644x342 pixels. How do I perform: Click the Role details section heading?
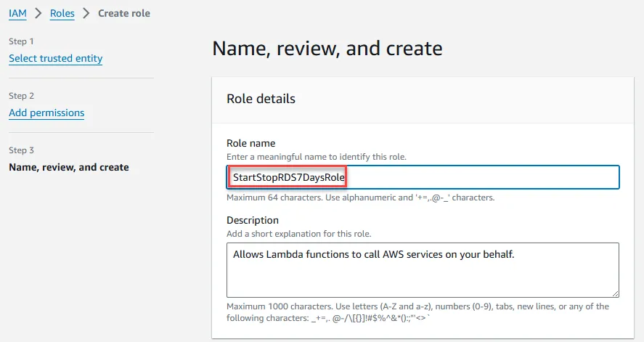click(x=261, y=99)
